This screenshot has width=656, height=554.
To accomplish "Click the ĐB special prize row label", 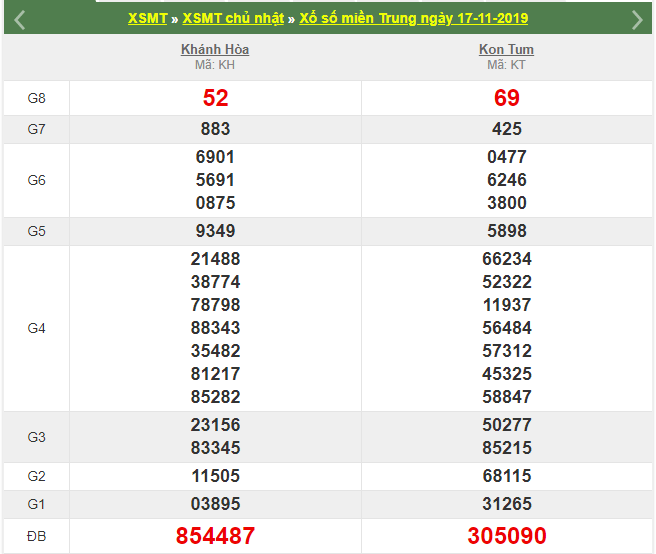I will pos(36,536).
